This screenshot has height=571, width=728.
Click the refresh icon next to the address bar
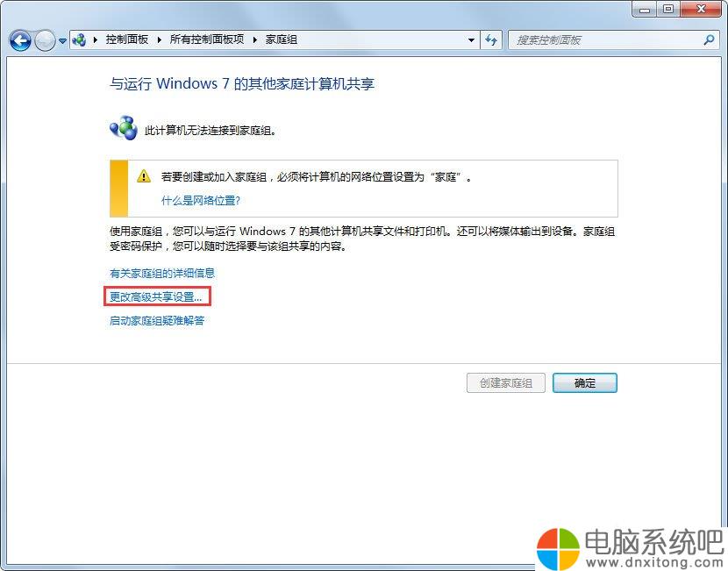[x=491, y=40]
